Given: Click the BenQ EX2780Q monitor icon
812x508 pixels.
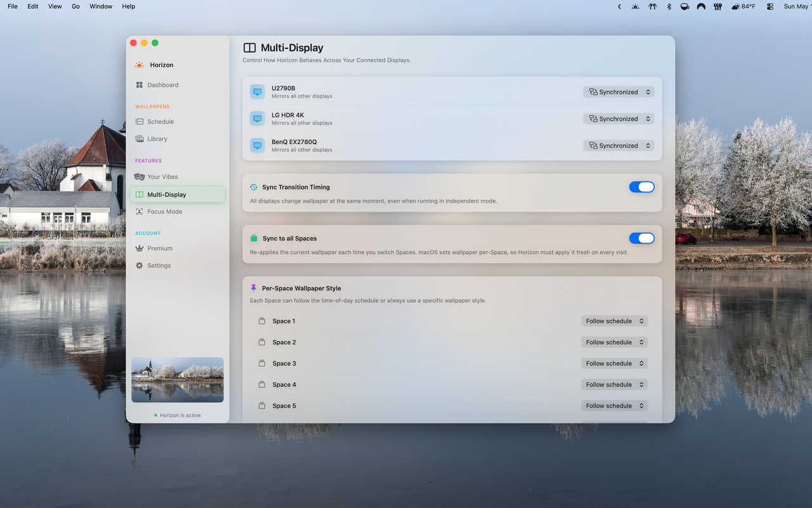Looking at the screenshot, I should tap(258, 145).
